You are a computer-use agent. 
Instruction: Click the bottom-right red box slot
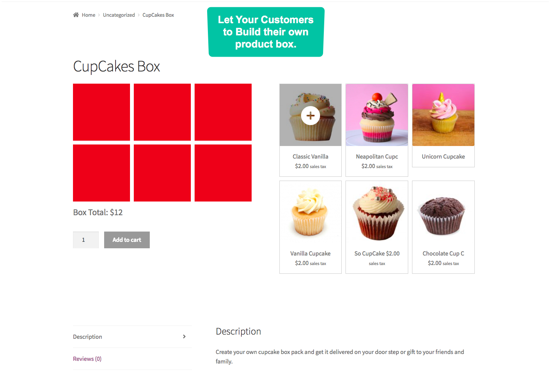tap(223, 173)
